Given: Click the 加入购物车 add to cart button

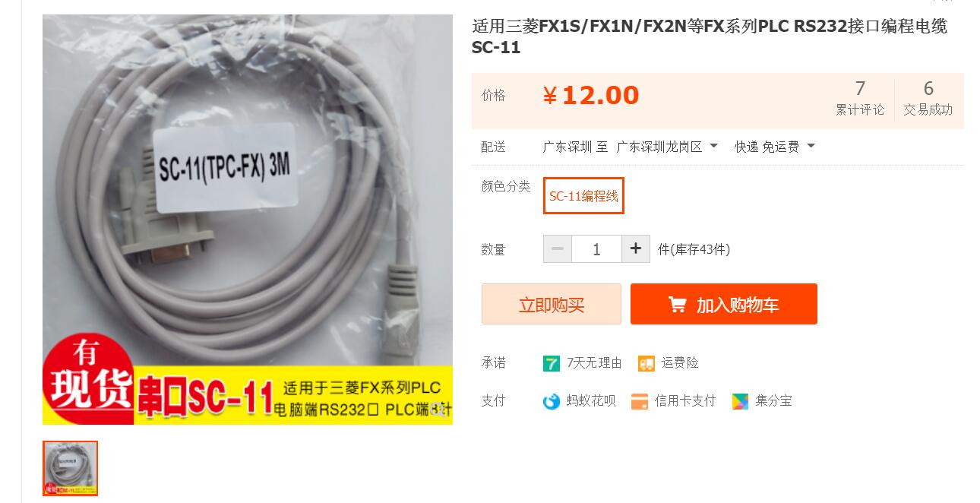Looking at the screenshot, I should click(x=724, y=304).
